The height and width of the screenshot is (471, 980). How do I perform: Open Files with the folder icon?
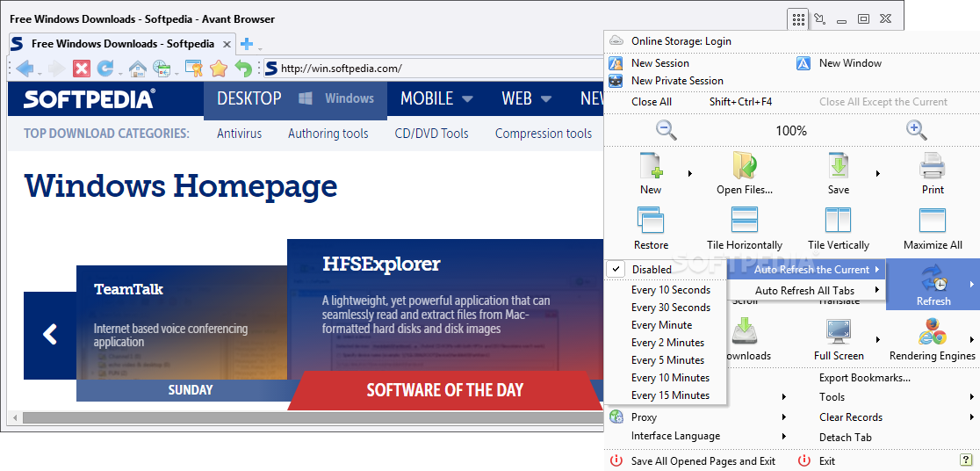click(745, 166)
